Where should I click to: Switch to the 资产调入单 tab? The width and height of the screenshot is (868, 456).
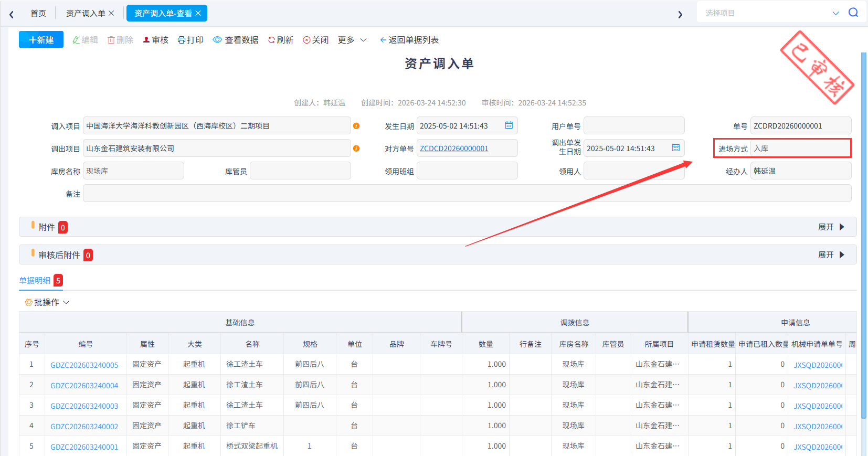86,13
